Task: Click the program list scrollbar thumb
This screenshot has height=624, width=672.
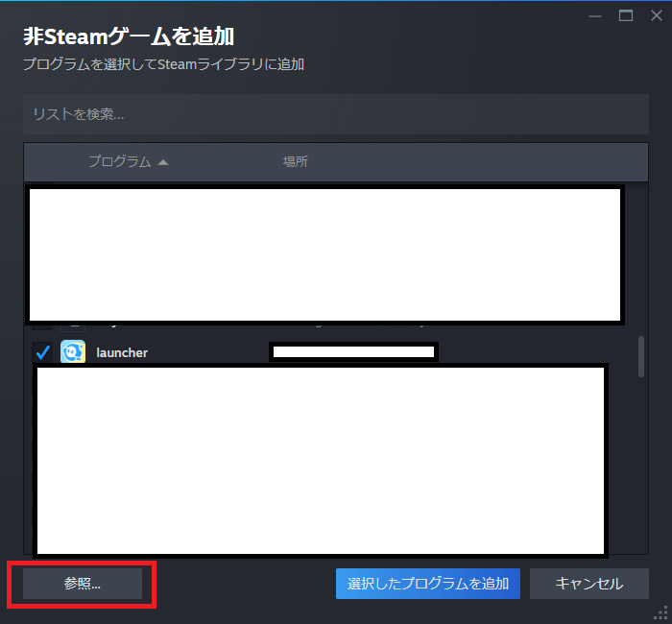Action: [640, 356]
